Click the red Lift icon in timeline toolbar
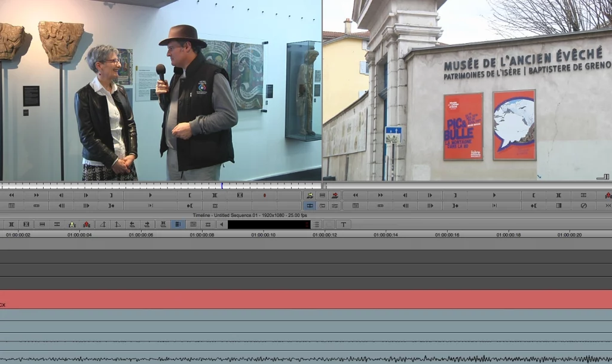 coord(87,225)
